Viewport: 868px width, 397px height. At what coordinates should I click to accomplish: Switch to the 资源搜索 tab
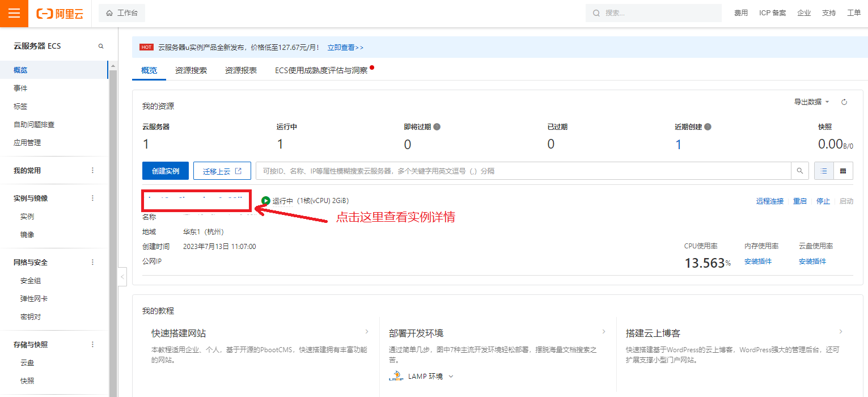pyautogui.click(x=191, y=70)
